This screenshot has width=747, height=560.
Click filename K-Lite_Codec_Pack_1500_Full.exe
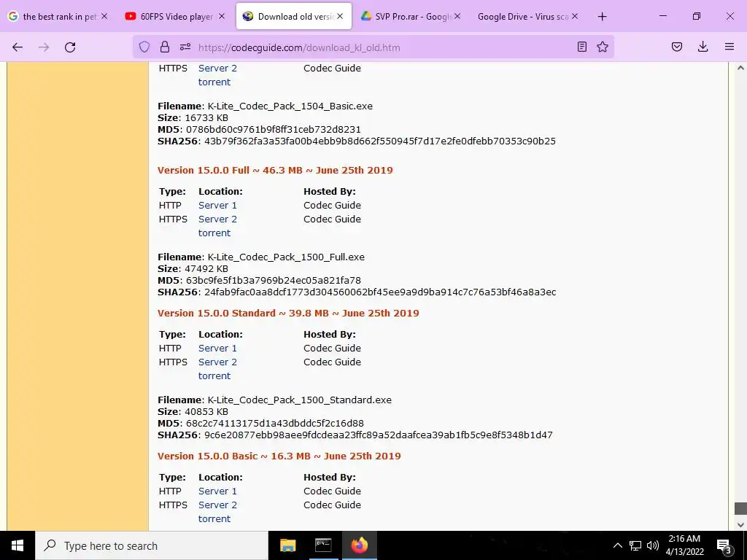coord(286,257)
